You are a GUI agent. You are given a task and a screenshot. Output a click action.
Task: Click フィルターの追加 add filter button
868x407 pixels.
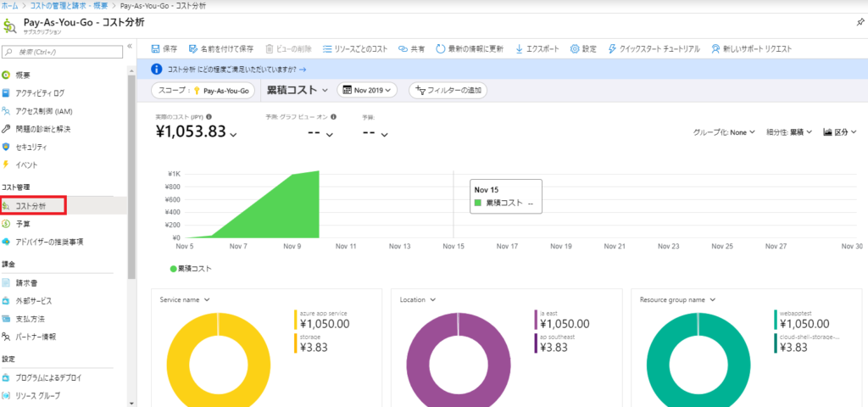click(x=448, y=90)
